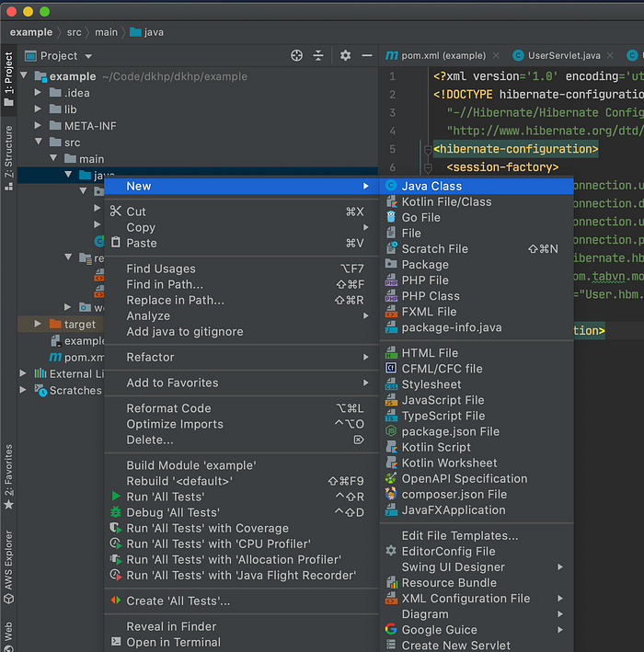Click the Go File gopher icon

point(391,217)
